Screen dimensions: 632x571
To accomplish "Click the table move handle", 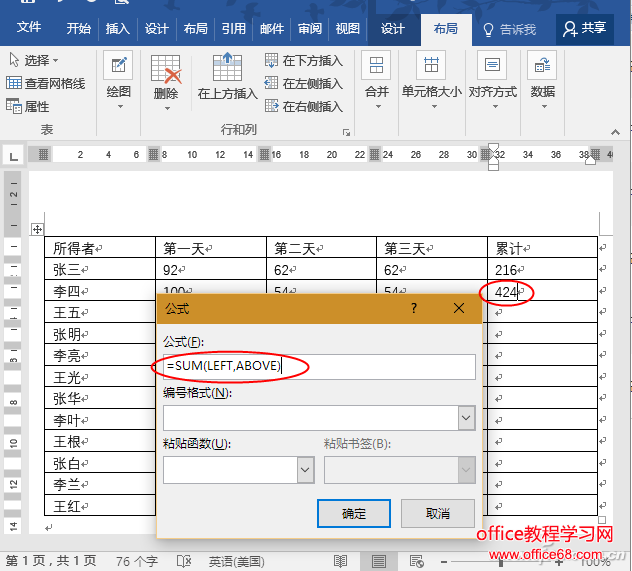I will [37, 230].
